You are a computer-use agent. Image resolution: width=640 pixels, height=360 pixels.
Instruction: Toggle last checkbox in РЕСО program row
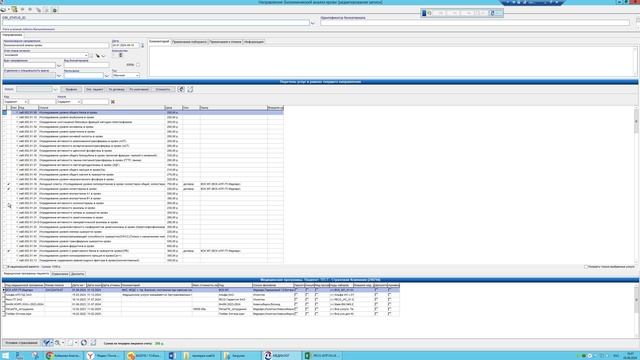point(389,299)
